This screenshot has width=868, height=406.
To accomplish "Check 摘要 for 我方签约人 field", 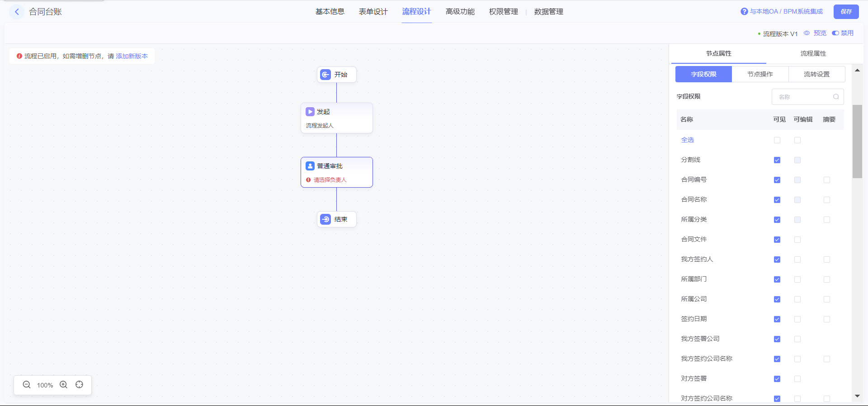I will point(827,260).
